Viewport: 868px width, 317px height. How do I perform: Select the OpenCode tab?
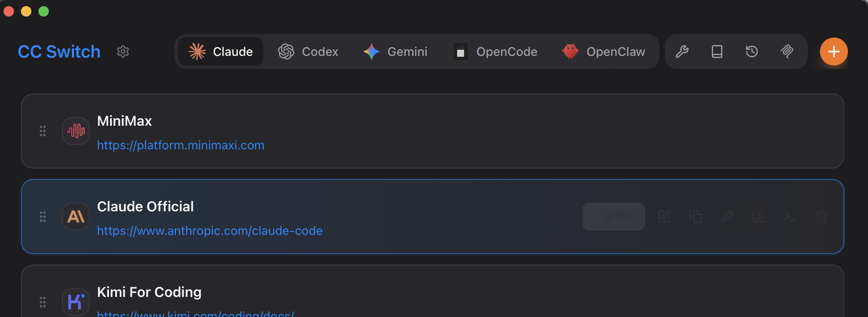point(496,52)
